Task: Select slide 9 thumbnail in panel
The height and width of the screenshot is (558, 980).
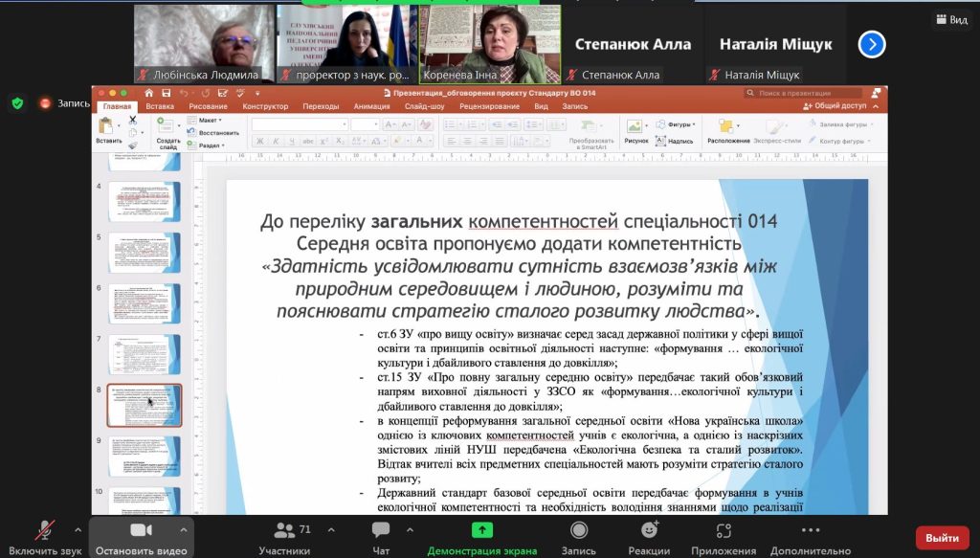Action: tap(145, 456)
